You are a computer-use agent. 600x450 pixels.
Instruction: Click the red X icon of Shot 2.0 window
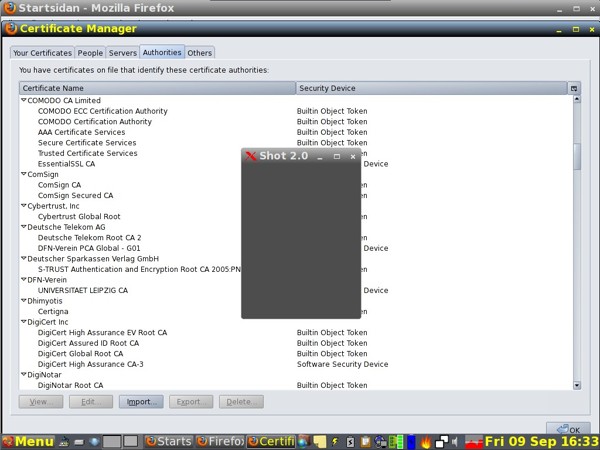251,156
